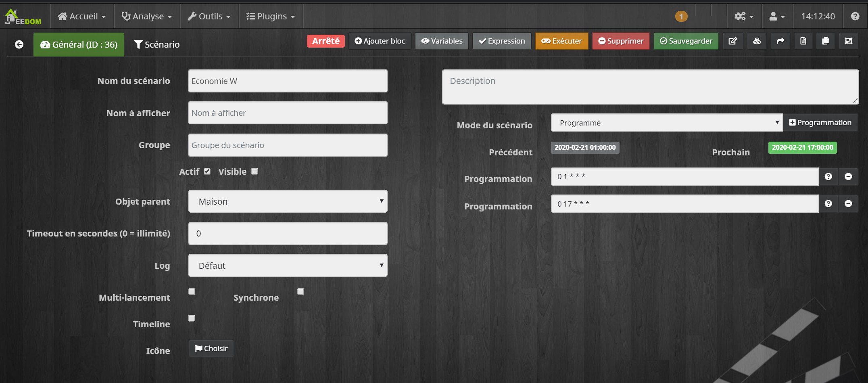Open the Objet parent dropdown (Maison)
The height and width of the screenshot is (383, 868).
(x=288, y=201)
